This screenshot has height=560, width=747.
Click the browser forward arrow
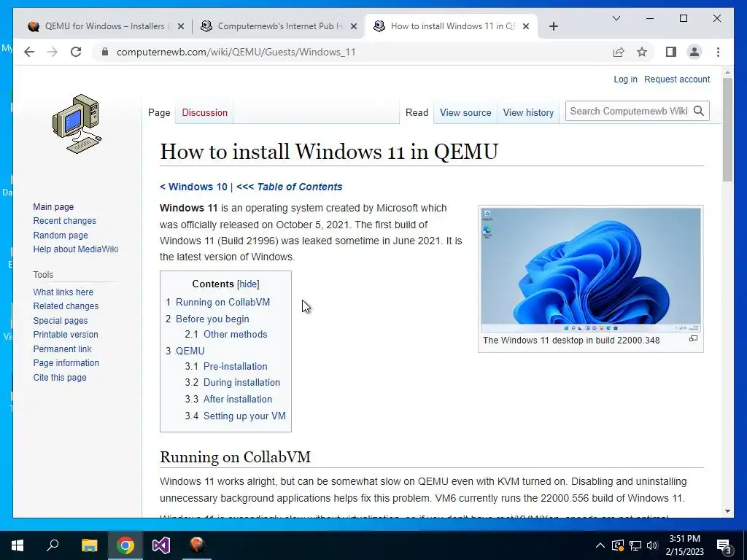click(53, 52)
